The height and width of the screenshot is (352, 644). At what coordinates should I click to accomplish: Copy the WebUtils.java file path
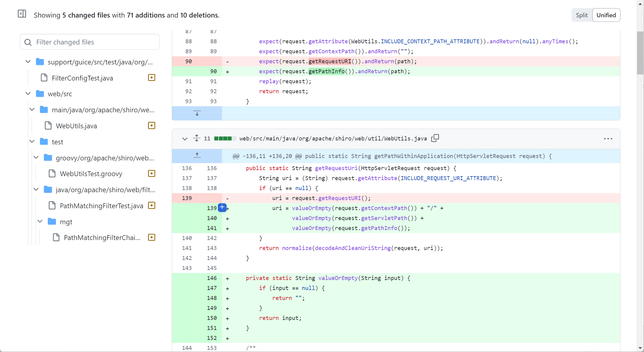pyautogui.click(x=435, y=138)
